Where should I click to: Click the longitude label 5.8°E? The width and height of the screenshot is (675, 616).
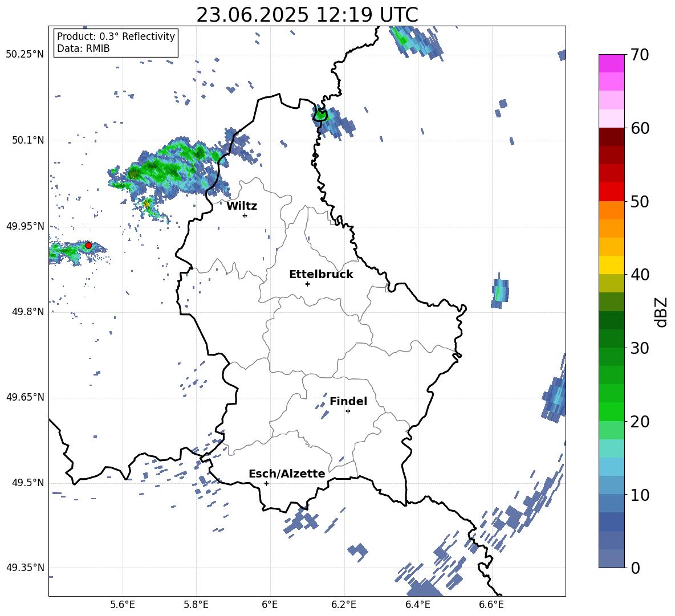click(196, 605)
